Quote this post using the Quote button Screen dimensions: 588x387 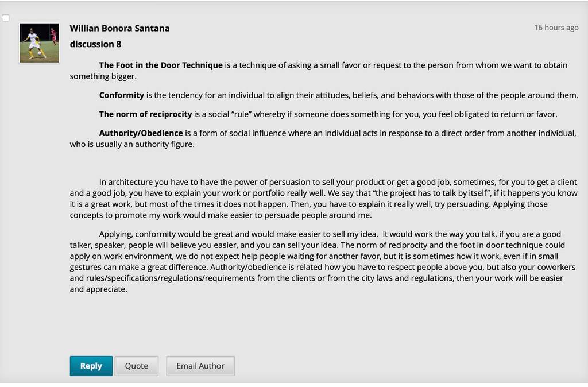137,366
